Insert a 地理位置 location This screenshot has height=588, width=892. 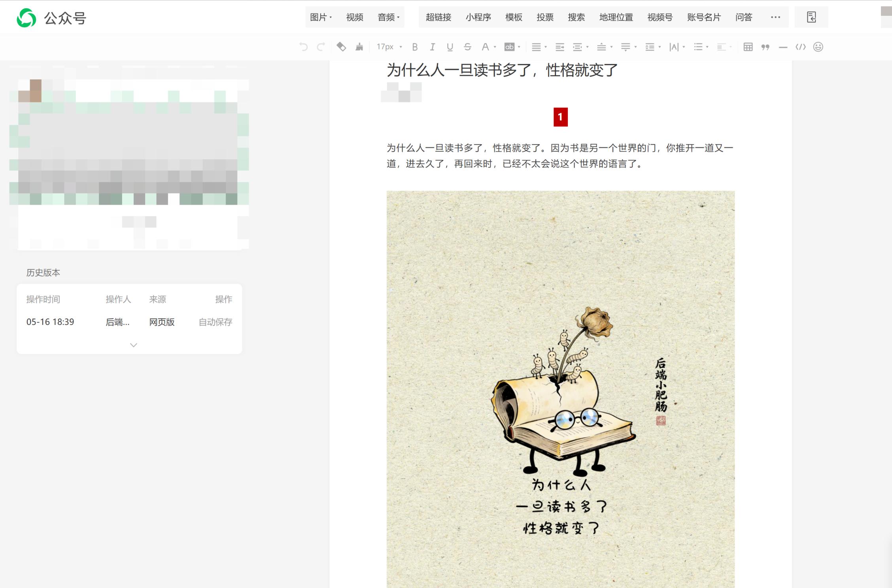[616, 17]
